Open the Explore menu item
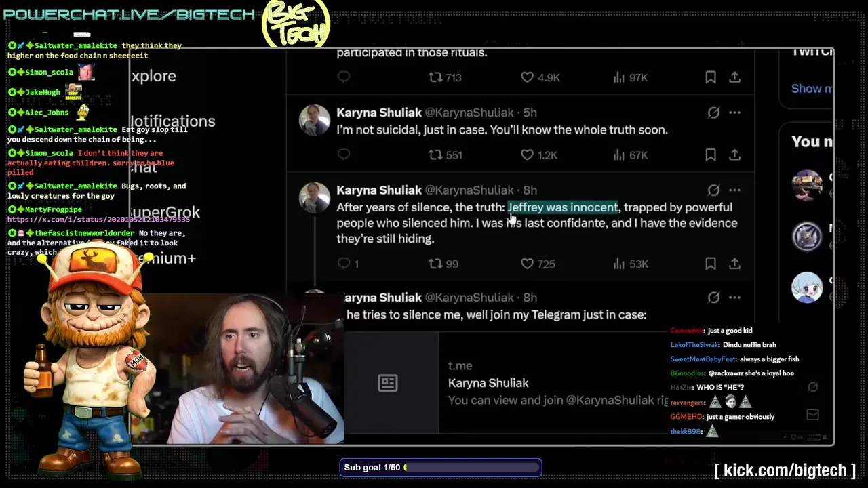The height and width of the screenshot is (488, 868). 154,76
